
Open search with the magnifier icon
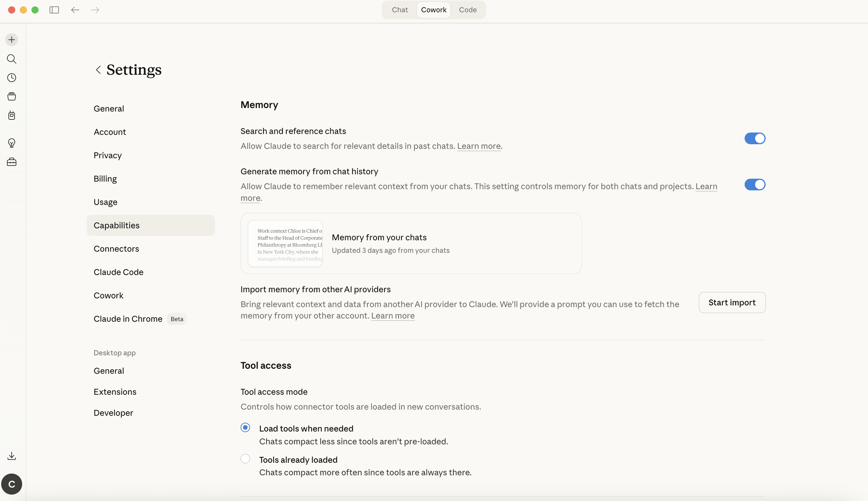[x=12, y=59]
